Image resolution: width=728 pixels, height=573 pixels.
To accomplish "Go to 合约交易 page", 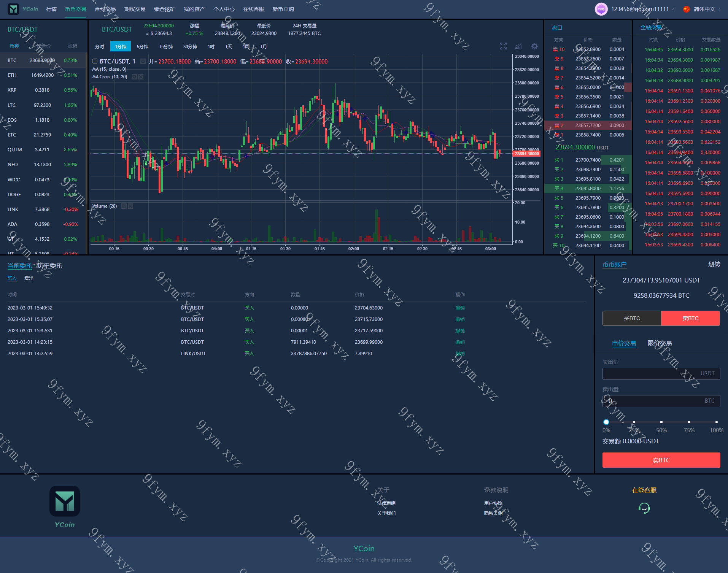I will coord(105,9).
